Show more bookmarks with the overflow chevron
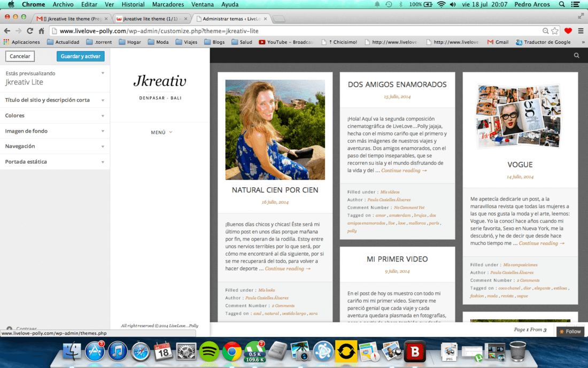 583,42
